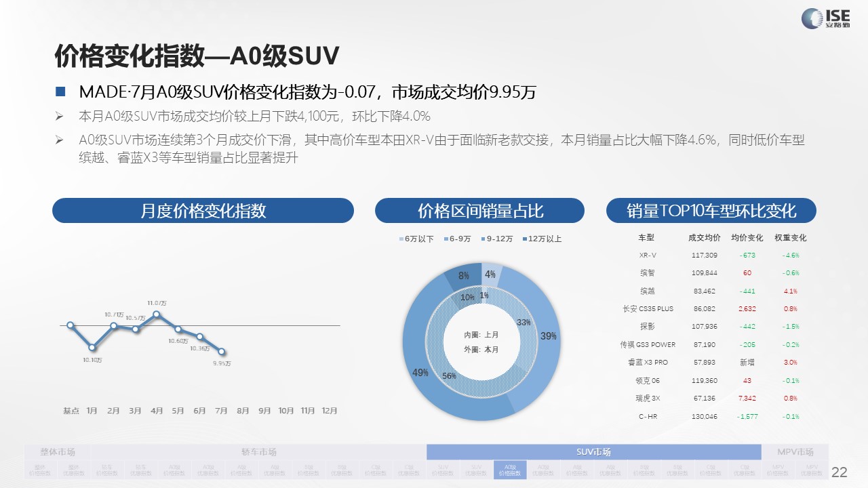The width and height of the screenshot is (868, 488).
Task: Click the slide title 价格变化指数—A0级SUV
Action: 197,56
